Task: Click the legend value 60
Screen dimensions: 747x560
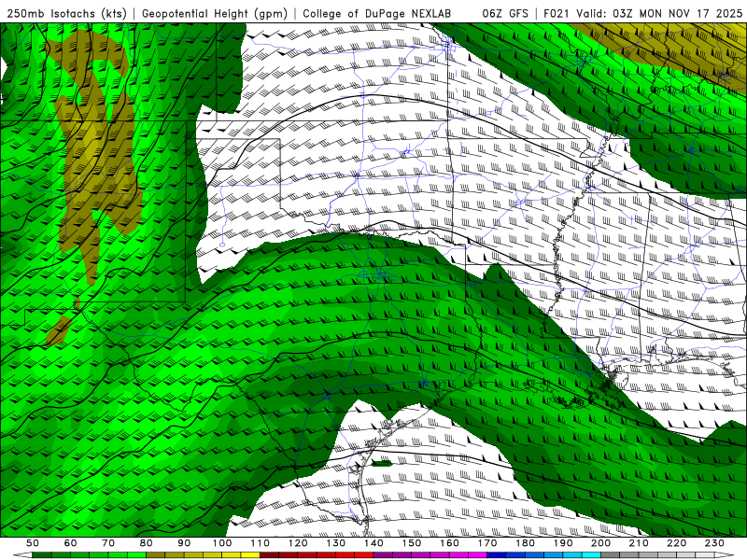Action: point(71,543)
